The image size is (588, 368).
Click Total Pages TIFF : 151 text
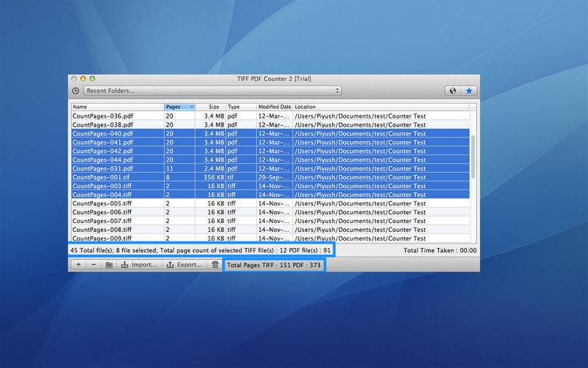[x=259, y=265]
